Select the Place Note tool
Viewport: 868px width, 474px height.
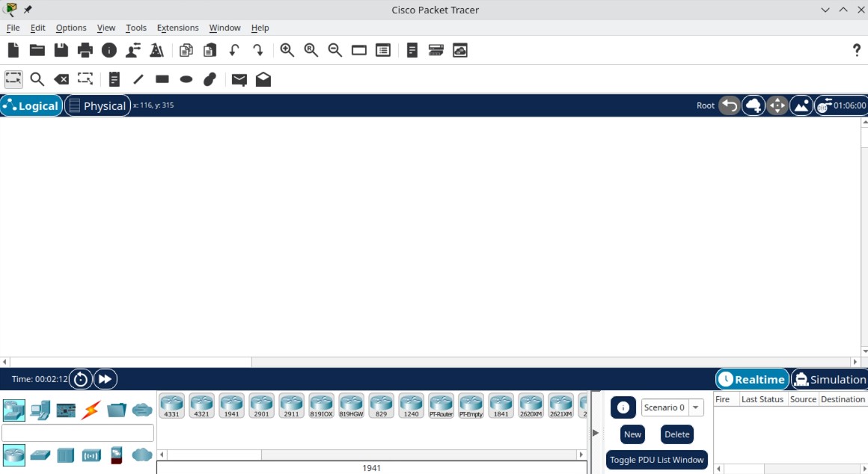(114, 79)
